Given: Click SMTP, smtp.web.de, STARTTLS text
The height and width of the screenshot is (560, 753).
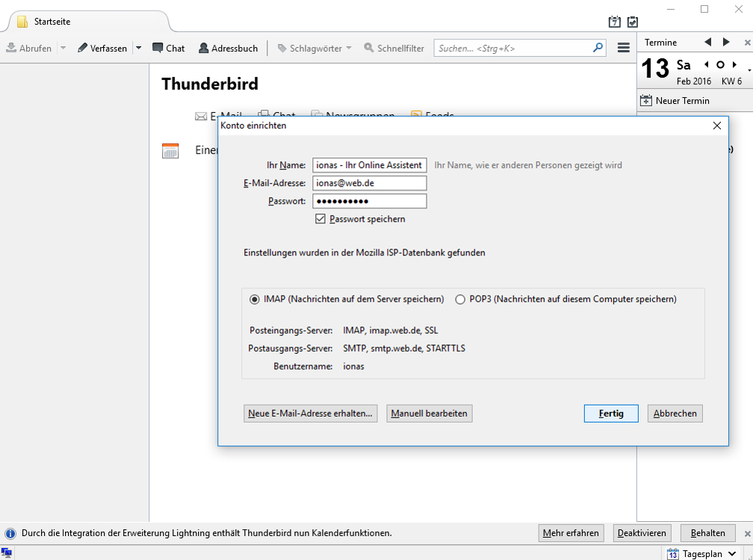Looking at the screenshot, I should (x=404, y=349).
